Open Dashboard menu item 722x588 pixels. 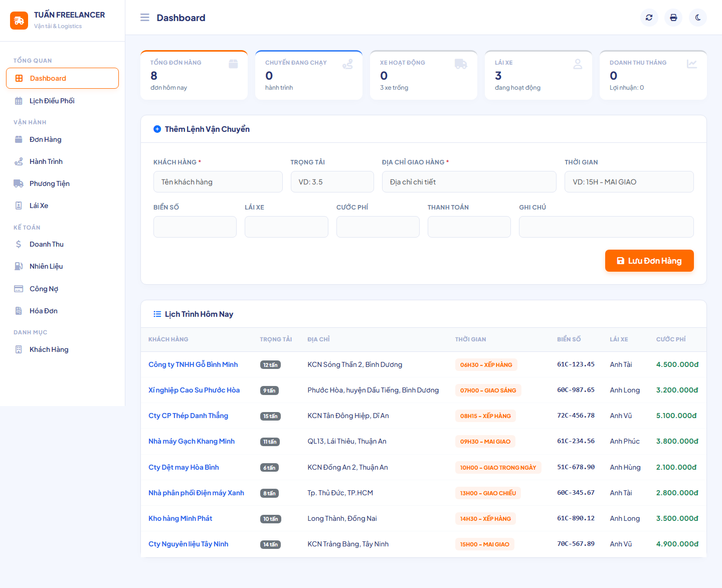click(x=62, y=78)
